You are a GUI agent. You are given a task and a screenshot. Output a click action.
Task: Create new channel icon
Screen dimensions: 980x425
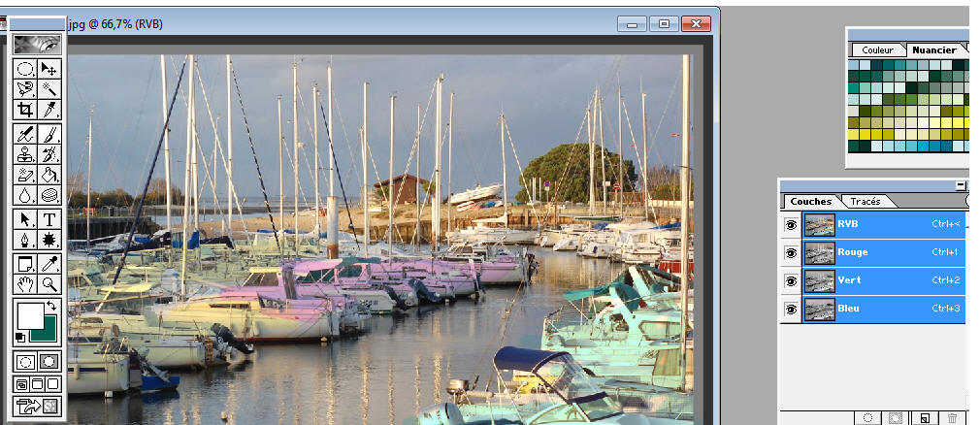point(925,418)
